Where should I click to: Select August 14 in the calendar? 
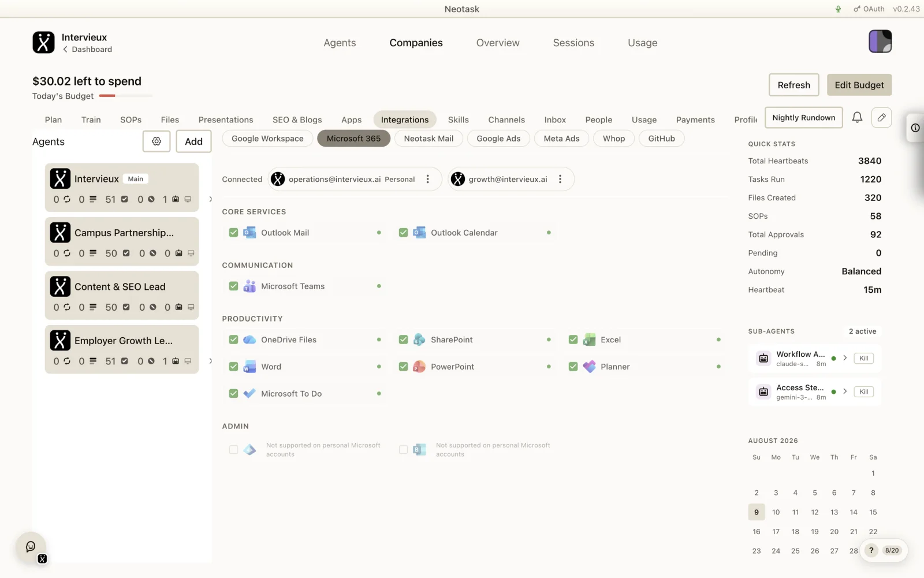point(854,512)
